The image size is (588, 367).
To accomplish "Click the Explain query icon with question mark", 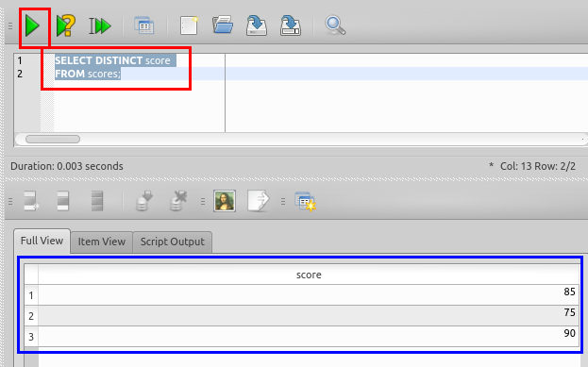I will click(x=66, y=25).
